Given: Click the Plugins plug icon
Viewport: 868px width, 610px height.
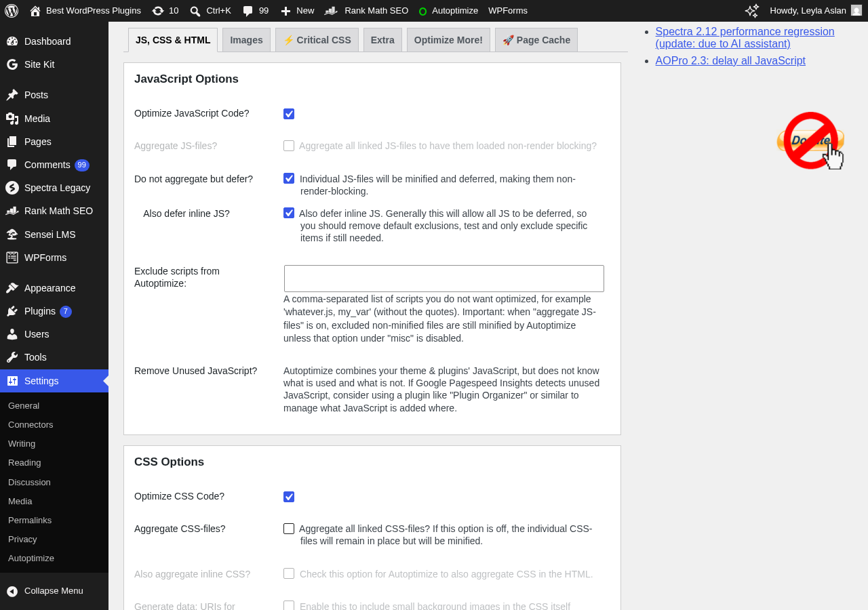Looking at the screenshot, I should click(x=12, y=311).
